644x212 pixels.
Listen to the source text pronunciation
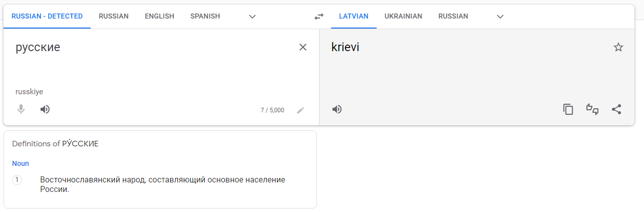point(45,109)
